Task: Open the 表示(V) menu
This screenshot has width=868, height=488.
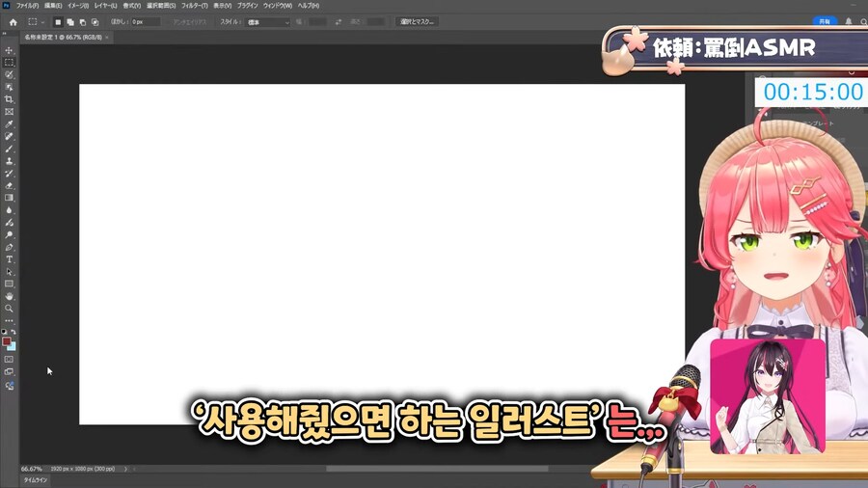Action: (223, 6)
